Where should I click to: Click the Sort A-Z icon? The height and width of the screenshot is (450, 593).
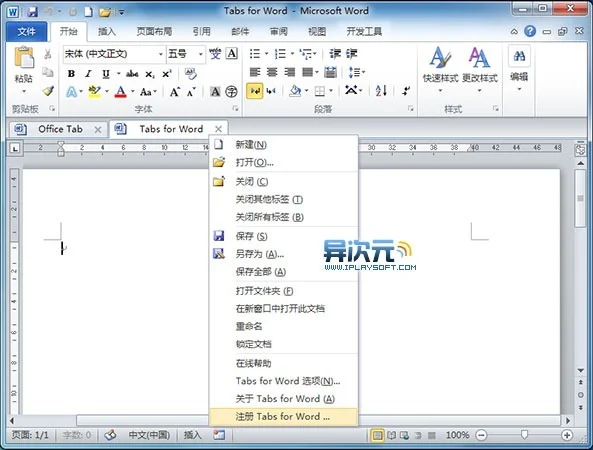(x=381, y=91)
